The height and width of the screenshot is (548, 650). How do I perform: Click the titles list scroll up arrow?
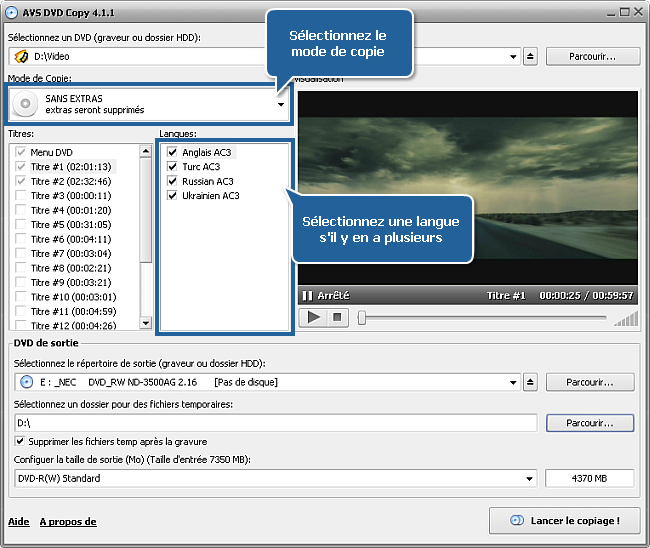tap(146, 151)
